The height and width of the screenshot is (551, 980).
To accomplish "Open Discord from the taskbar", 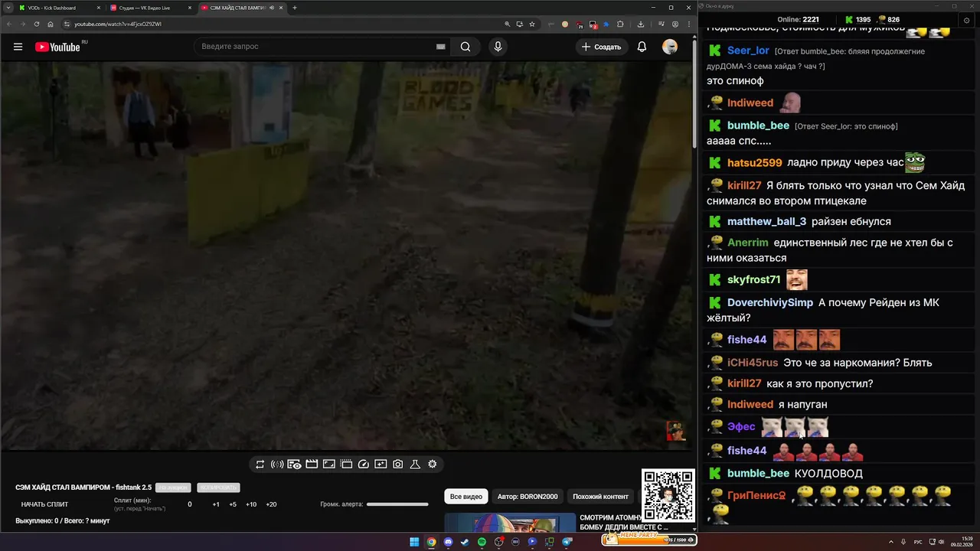I will (448, 542).
